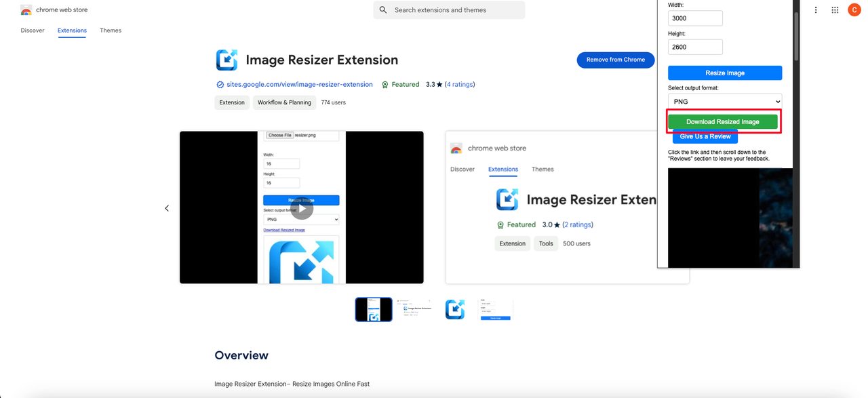Click the Image Resizer Extension logo icon
This screenshot has width=868, height=398.
(226, 60)
